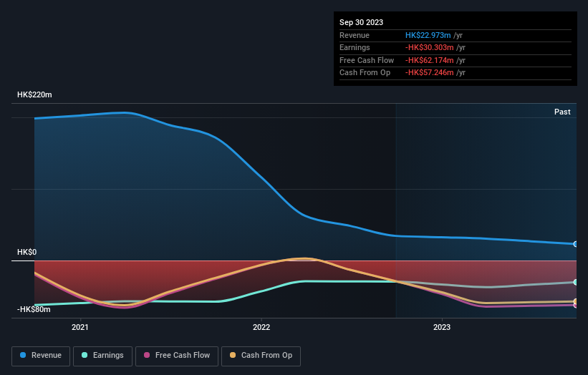Image resolution: width=588 pixels, height=375 pixels.
Task: Click the HK$220m y-axis label
Action: [x=34, y=94]
